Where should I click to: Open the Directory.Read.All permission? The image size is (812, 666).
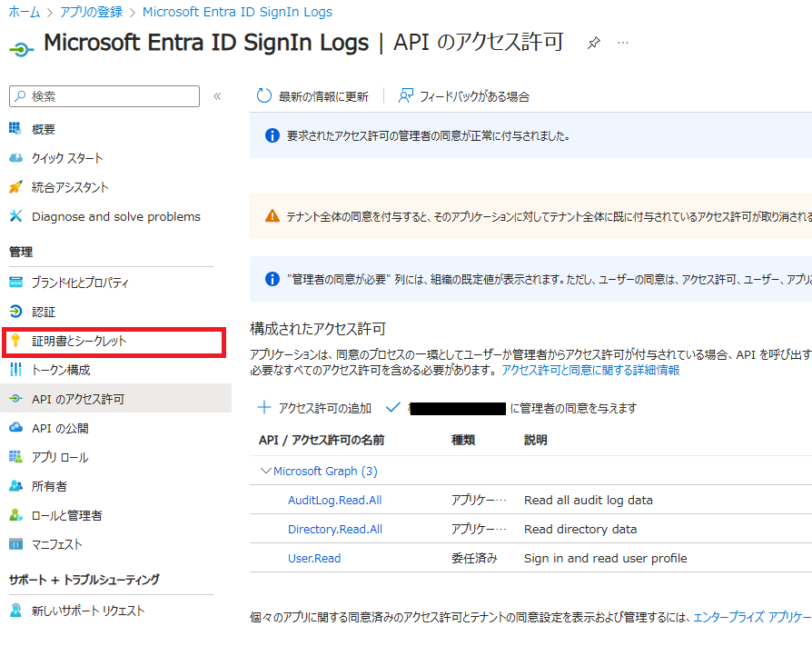334,530
